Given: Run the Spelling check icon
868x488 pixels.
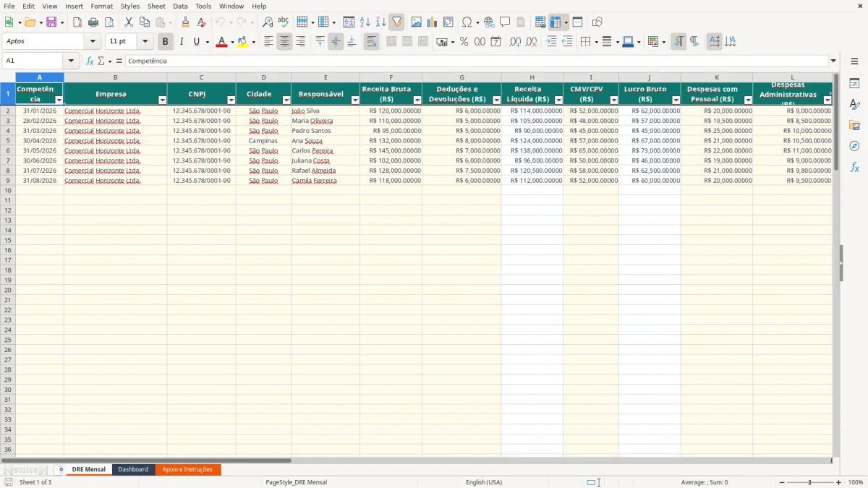Looking at the screenshot, I should pyautogui.click(x=284, y=22).
